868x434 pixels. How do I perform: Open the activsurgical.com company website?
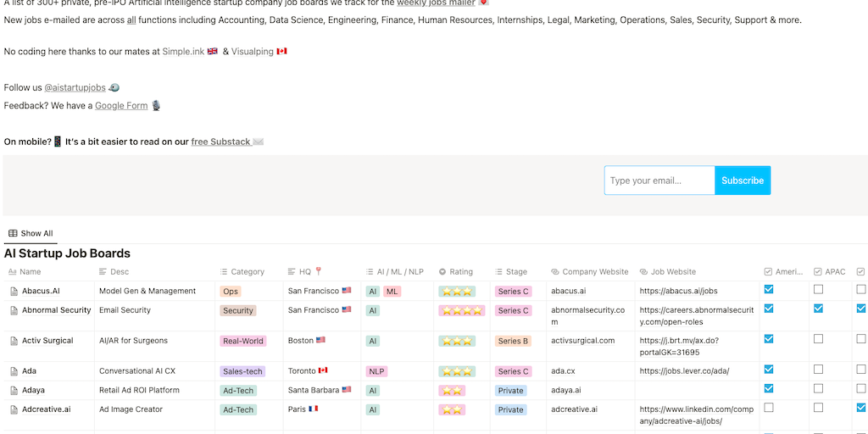coord(583,341)
